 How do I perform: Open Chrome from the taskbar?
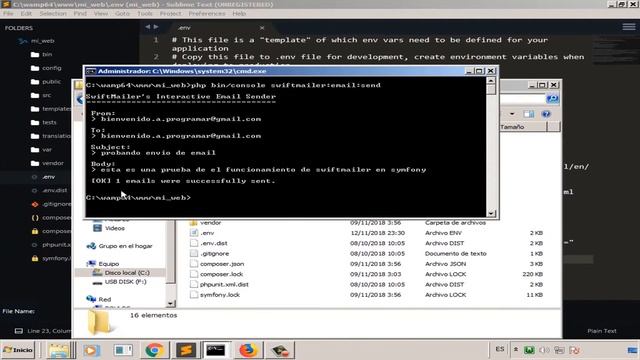point(154,350)
